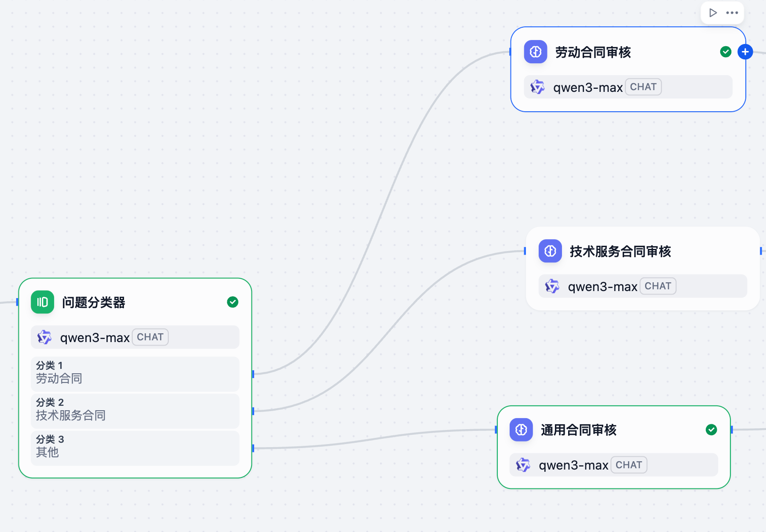Select the 技术服务合同审核 node title
The height and width of the screenshot is (532, 766).
(620, 251)
